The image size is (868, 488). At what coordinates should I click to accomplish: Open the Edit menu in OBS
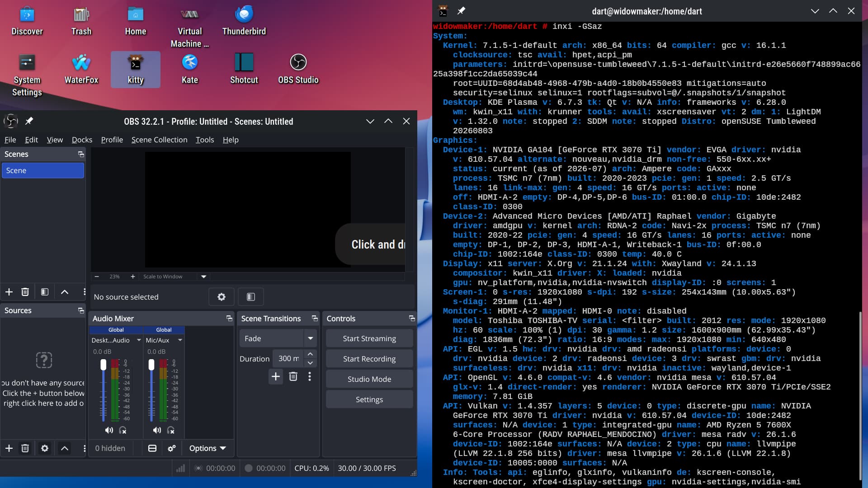click(31, 140)
